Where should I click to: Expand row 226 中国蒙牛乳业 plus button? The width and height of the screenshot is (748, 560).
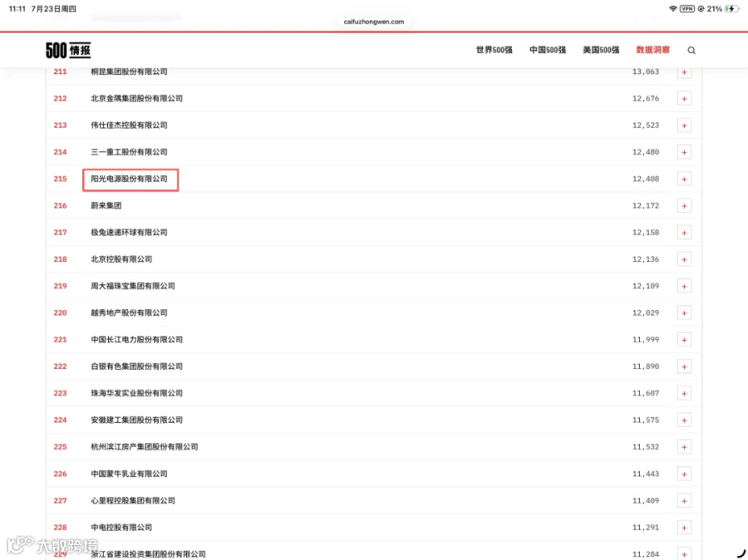684,474
